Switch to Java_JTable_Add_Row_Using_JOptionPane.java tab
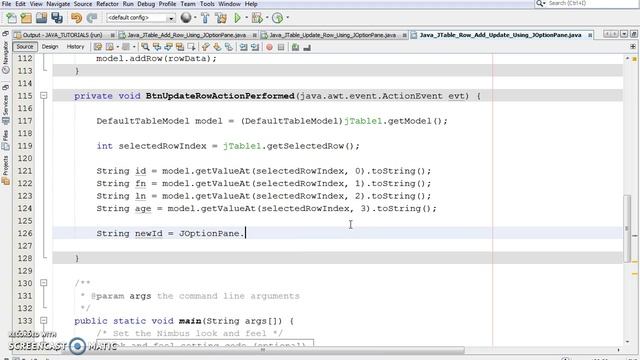The height and width of the screenshot is (360, 640). (x=187, y=35)
